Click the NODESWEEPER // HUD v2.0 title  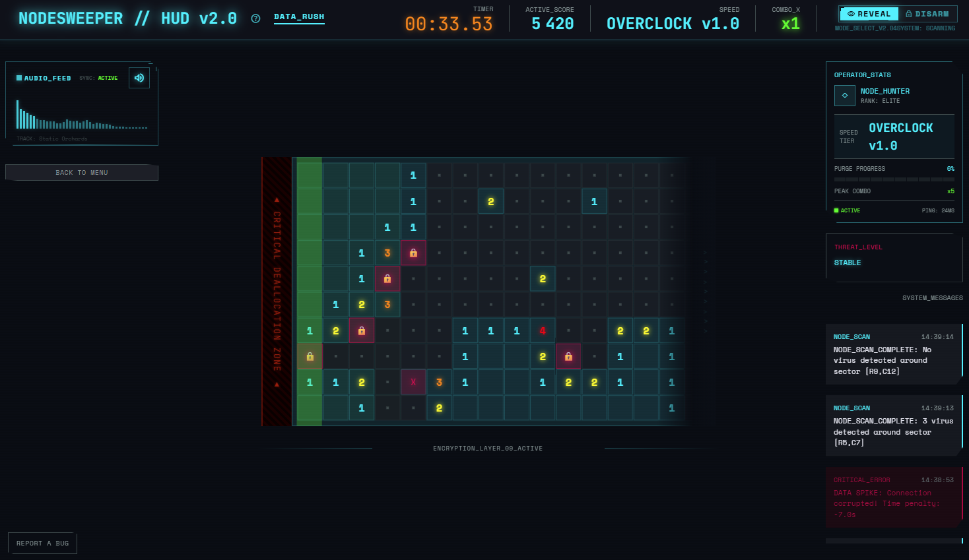click(x=127, y=18)
